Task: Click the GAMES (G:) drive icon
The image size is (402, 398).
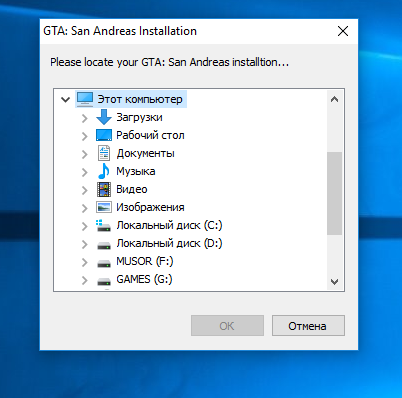Action: (x=104, y=282)
